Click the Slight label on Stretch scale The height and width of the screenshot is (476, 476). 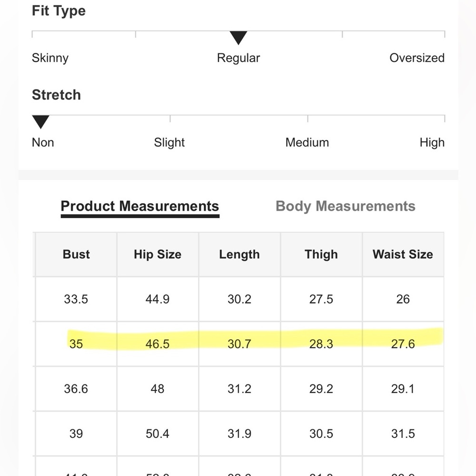coord(169,142)
